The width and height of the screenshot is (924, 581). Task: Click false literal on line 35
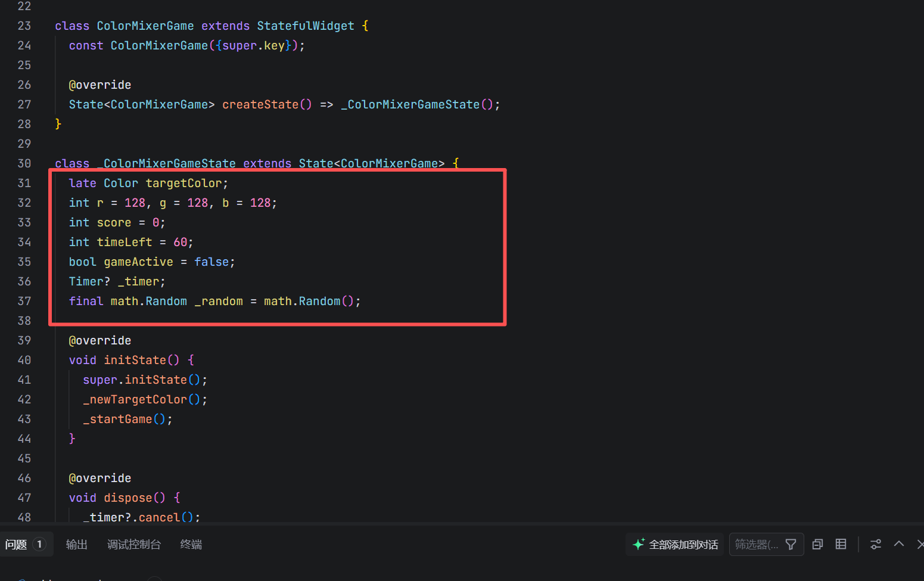[x=211, y=262]
